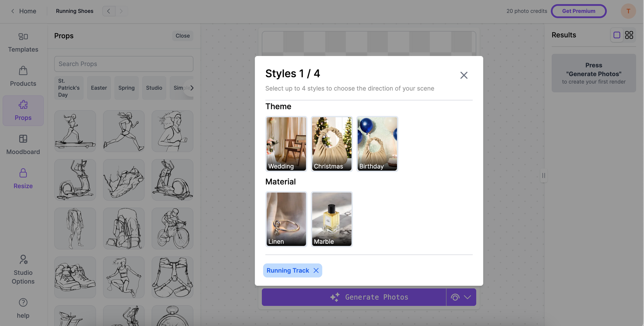Viewport: 644px width, 326px height.
Task: Filter props by Easter tag
Action: [x=99, y=88]
